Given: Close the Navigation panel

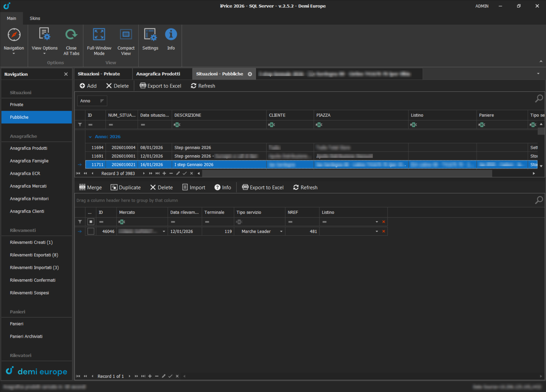Looking at the screenshot, I should coord(66,74).
